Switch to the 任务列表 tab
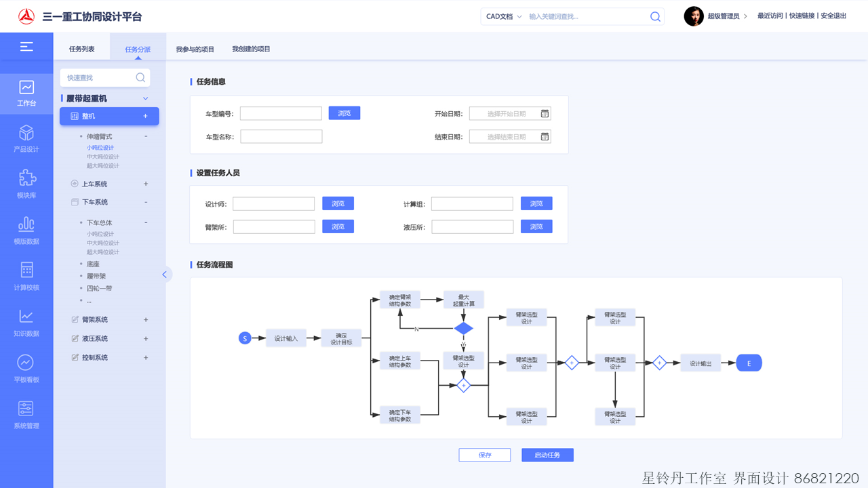This screenshot has width=868, height=488. point(82,49)
